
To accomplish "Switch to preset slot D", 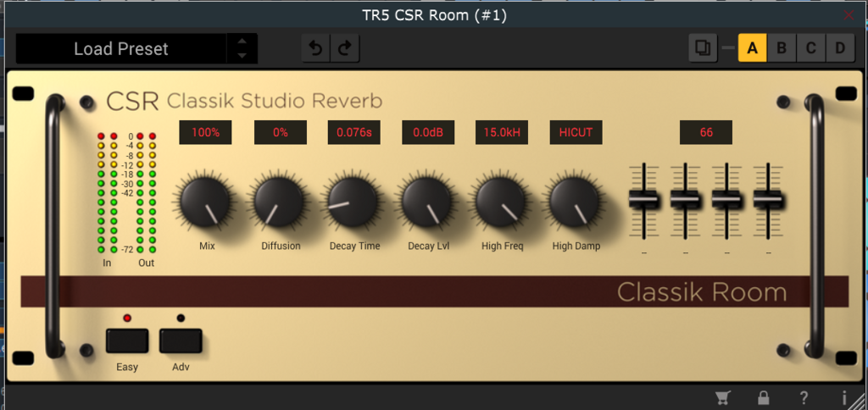I will click(840, 48).
